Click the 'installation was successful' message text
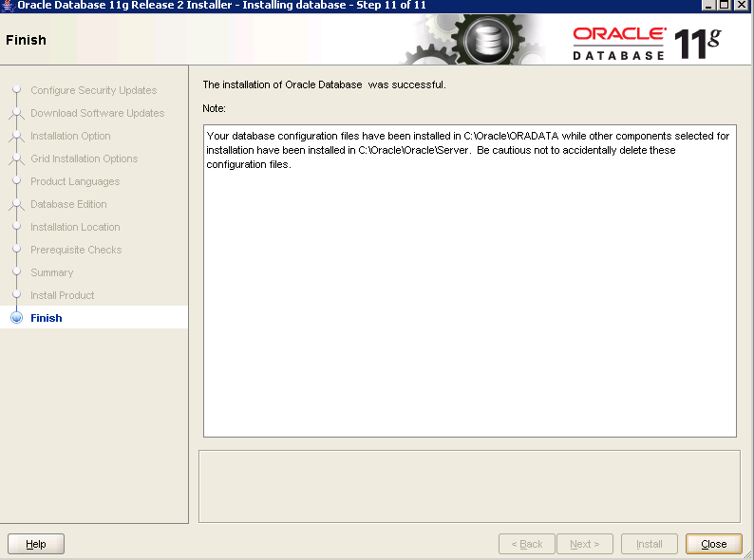 [x=324, y=84]
